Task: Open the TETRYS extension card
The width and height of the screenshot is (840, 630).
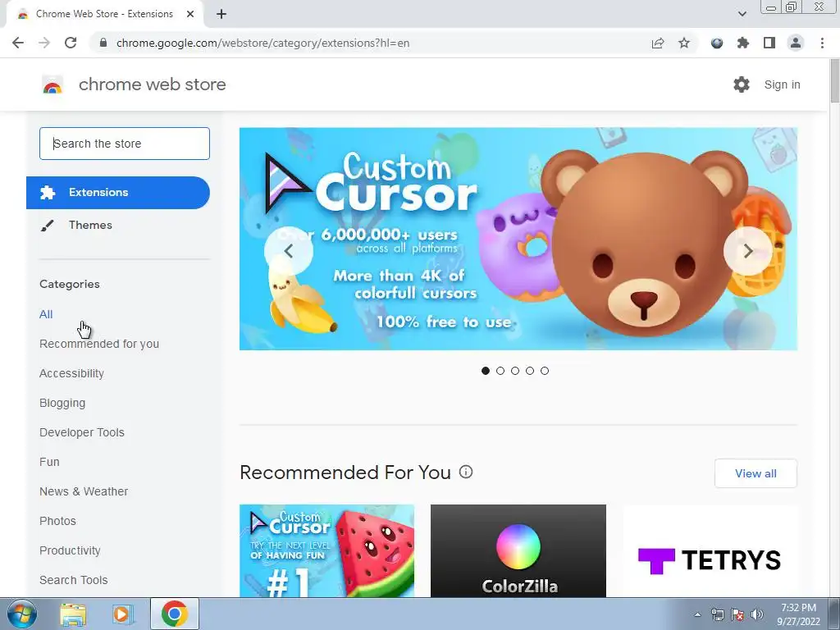Action: pos(710,550)
